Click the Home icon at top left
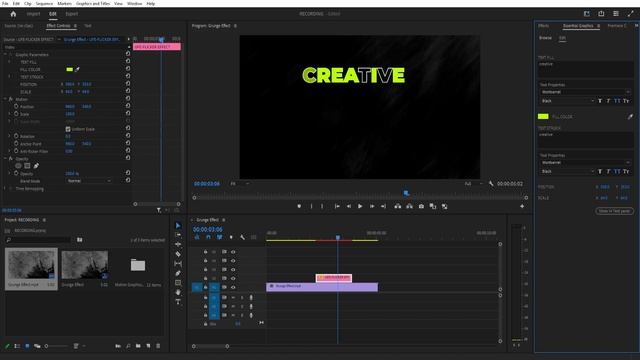 (13, 14)
